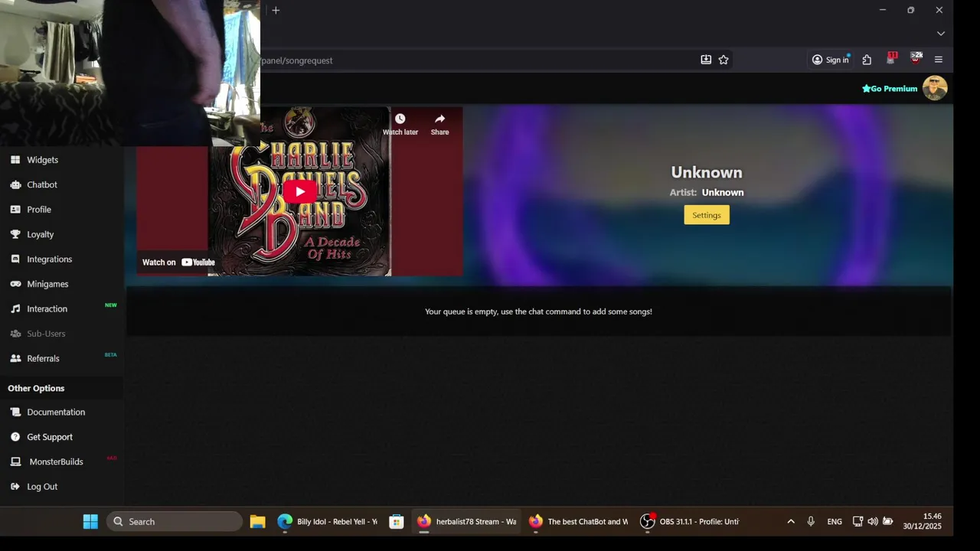Switch to Edge Billy Idol Rebel Yell window
The height and width of the screenshot is (551, 980).
click(x=328, y=521)
